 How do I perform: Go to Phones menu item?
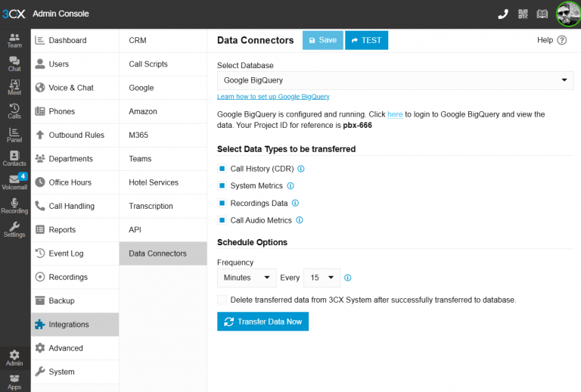pos(75,111)
